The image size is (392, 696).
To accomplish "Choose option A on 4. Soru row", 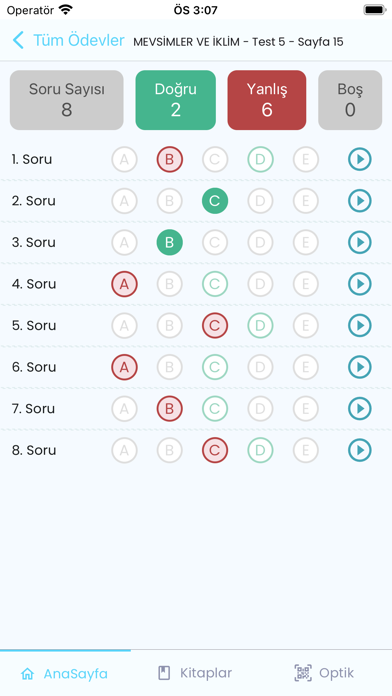I will coord(124,284).
